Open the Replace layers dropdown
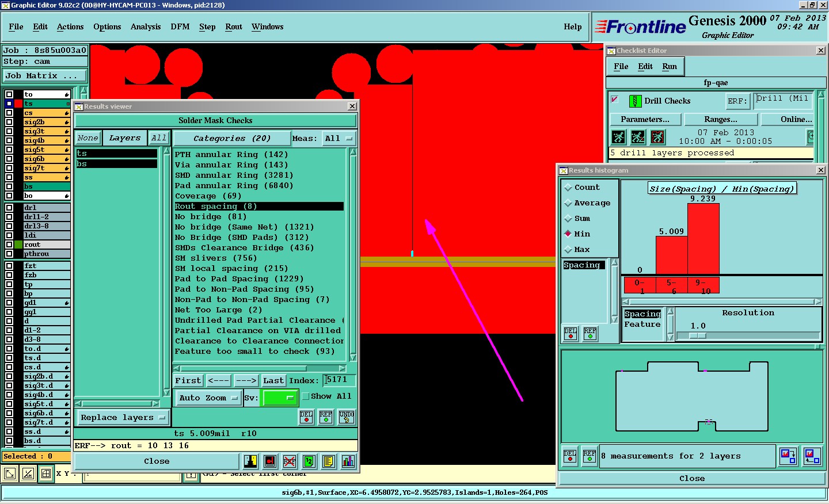The image size is (829, 504). [x=123, y=418]
